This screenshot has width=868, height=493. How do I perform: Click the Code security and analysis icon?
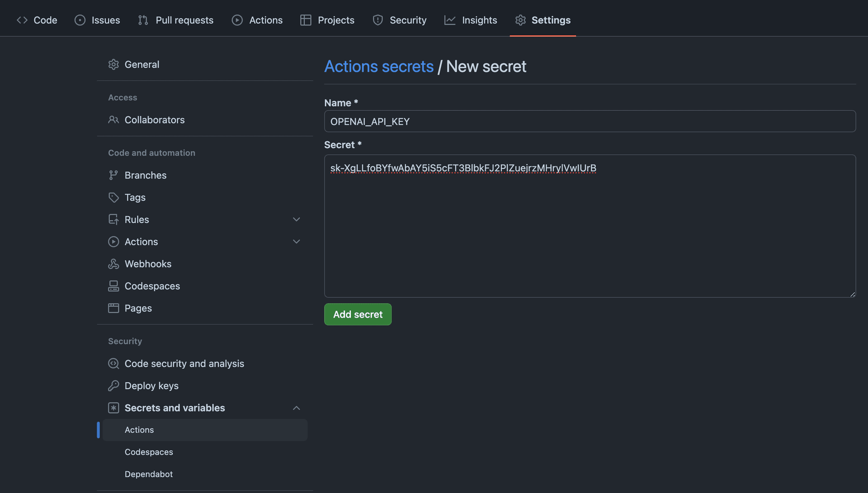click(x=113, y=364)
